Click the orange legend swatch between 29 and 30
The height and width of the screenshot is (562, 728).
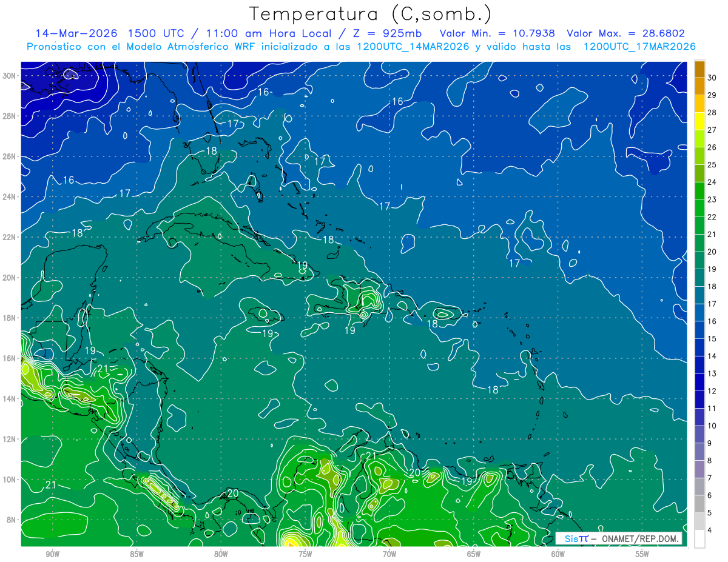click(699, 87)
